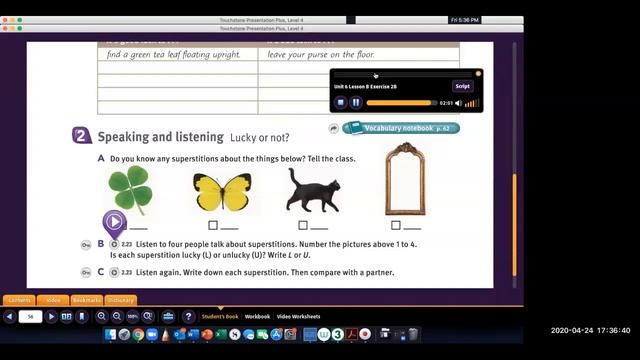Image resolution: width=640 pixels, height=360 pixels.
Task: Open the Contents tab
Action: (19, 300)
